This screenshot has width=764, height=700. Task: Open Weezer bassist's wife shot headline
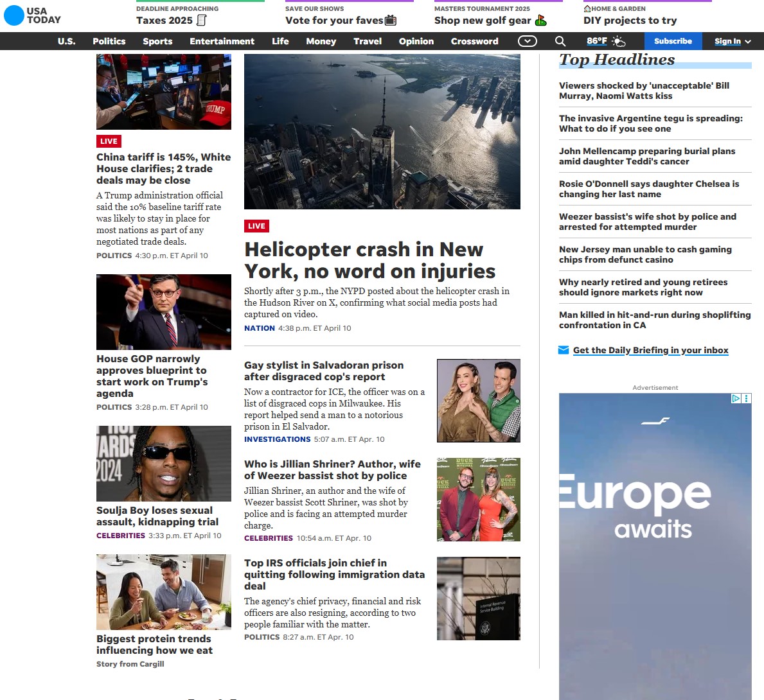click(x=648, y=222)
